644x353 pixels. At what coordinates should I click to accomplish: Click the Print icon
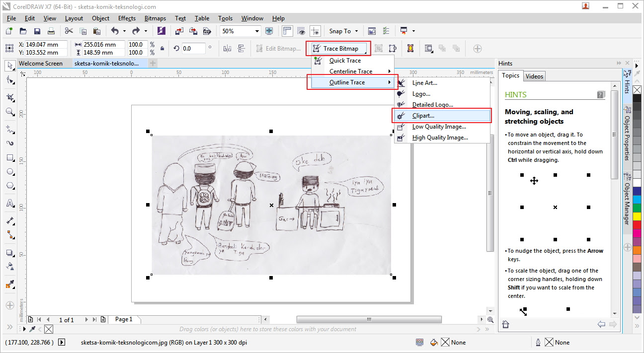coord(51,31)
